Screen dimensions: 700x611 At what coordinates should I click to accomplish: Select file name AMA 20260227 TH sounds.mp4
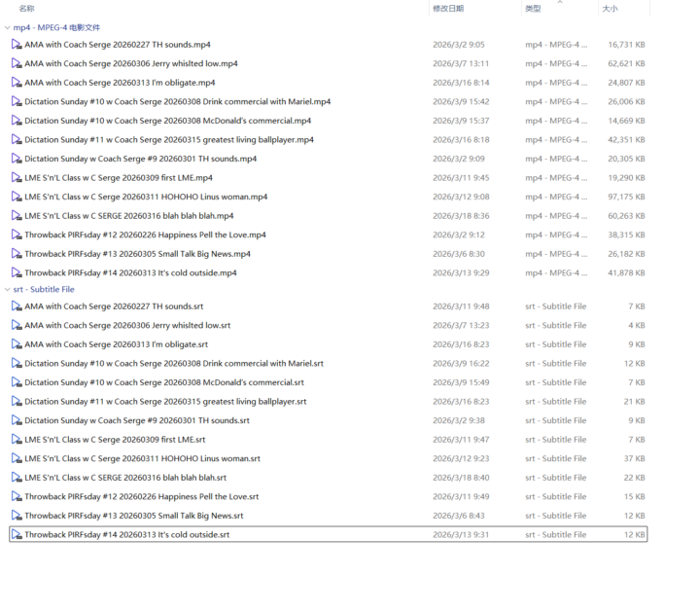pyautogui.click(x=118, y=45)
